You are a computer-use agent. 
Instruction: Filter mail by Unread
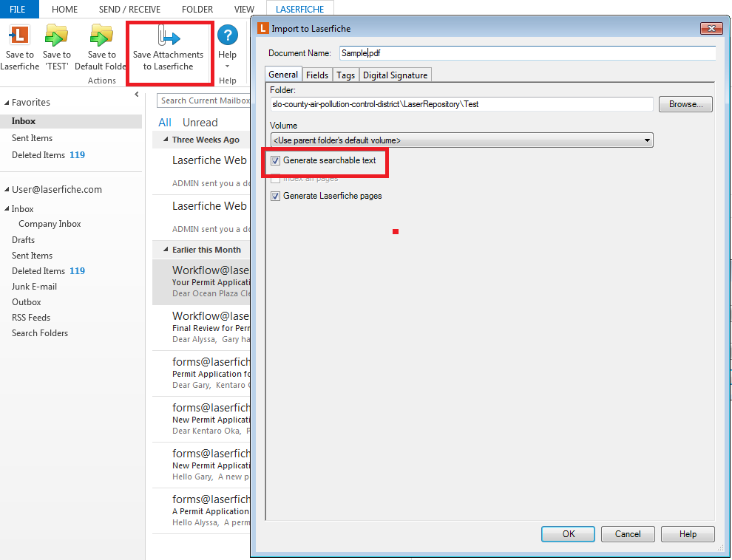coord(200,123)
